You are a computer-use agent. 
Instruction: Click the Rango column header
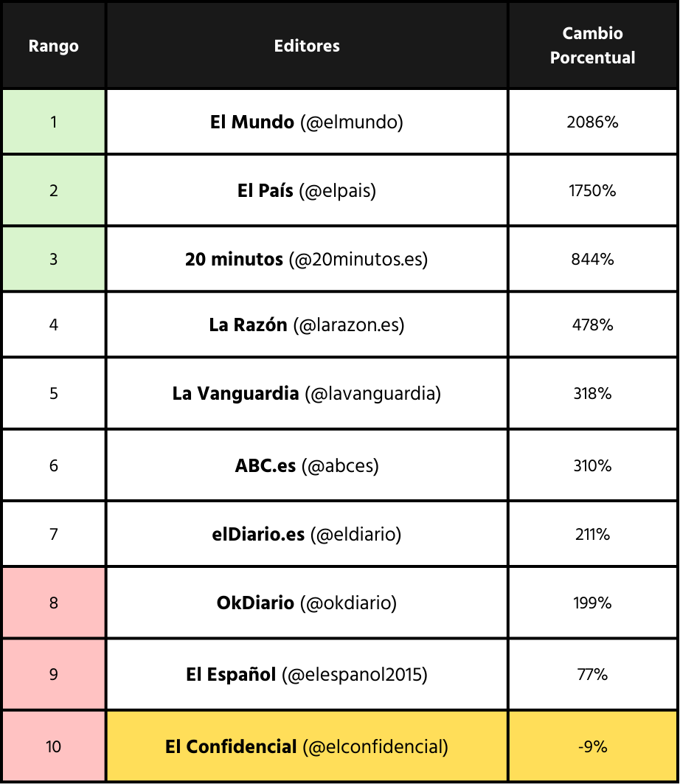click(x=54, y=46)
